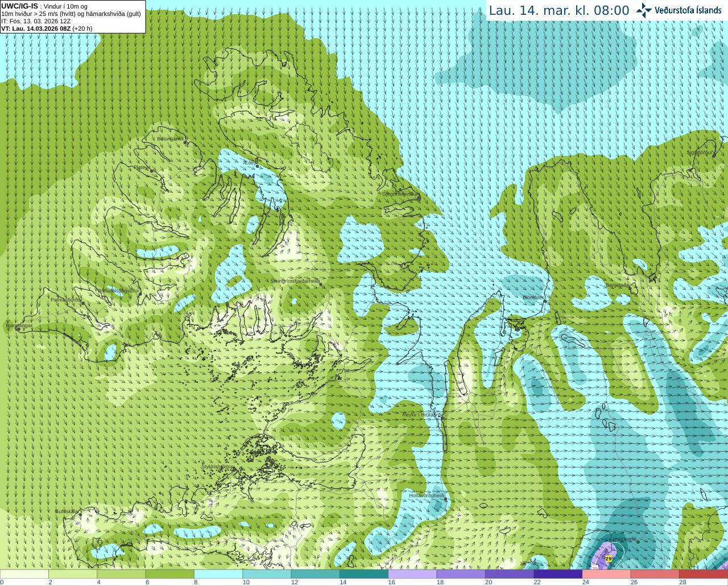Click the 6–8 m/s green legend swatch
This screenshot has width=728, height=586.
click(x=170, y=574)
